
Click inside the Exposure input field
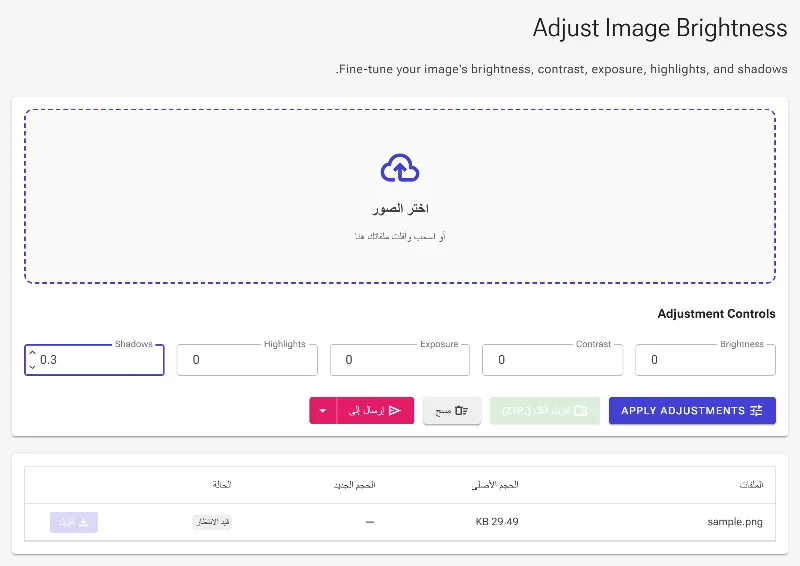click(x=400, y=360)
